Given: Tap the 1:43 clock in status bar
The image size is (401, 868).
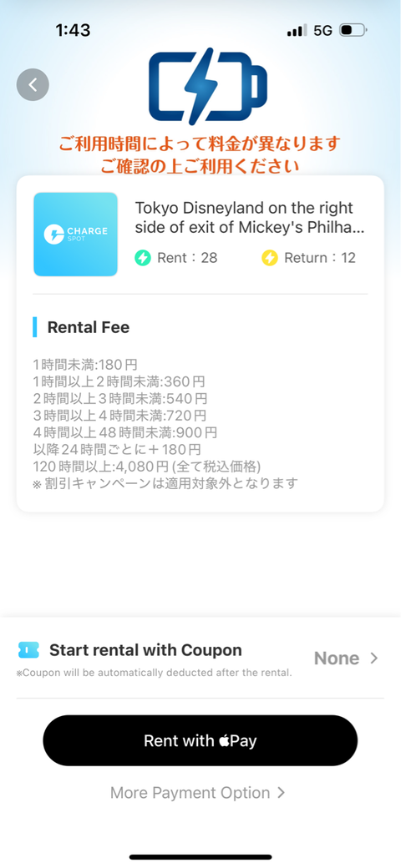Looking at the screenshot, I should pyautogui.click(x=73, y=30).
